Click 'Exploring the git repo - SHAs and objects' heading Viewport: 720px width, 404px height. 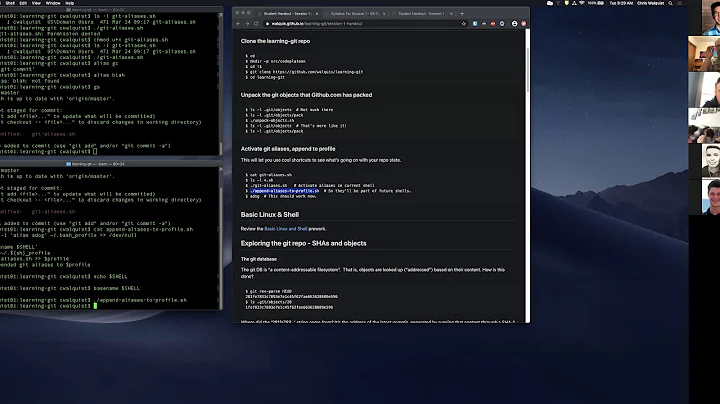(304, 243)
